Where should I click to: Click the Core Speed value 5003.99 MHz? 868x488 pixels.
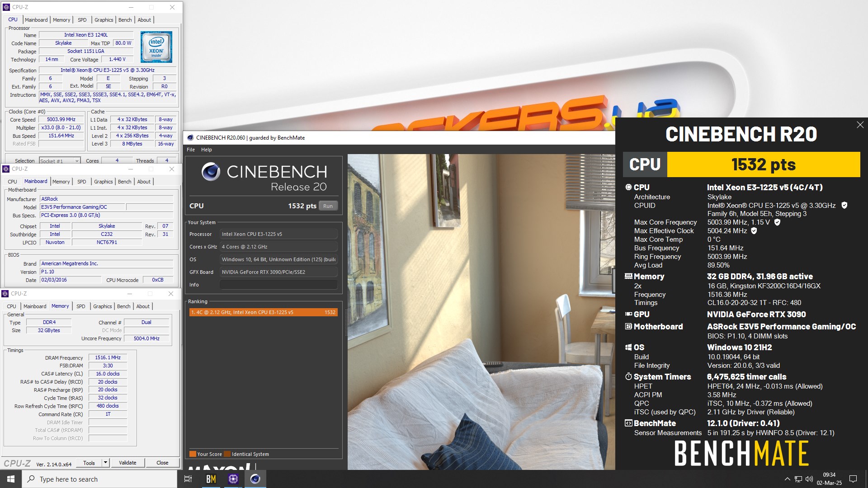(x=61, y=120)
